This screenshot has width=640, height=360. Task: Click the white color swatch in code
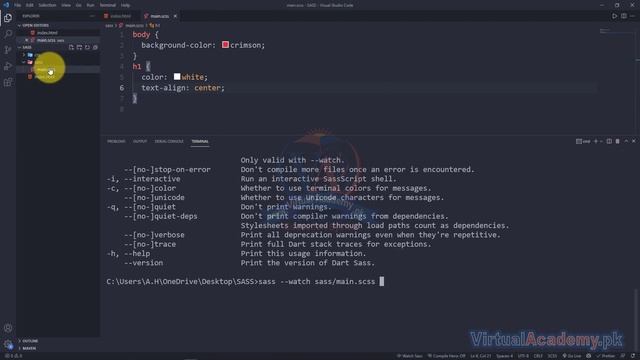[x=177, y=76]
